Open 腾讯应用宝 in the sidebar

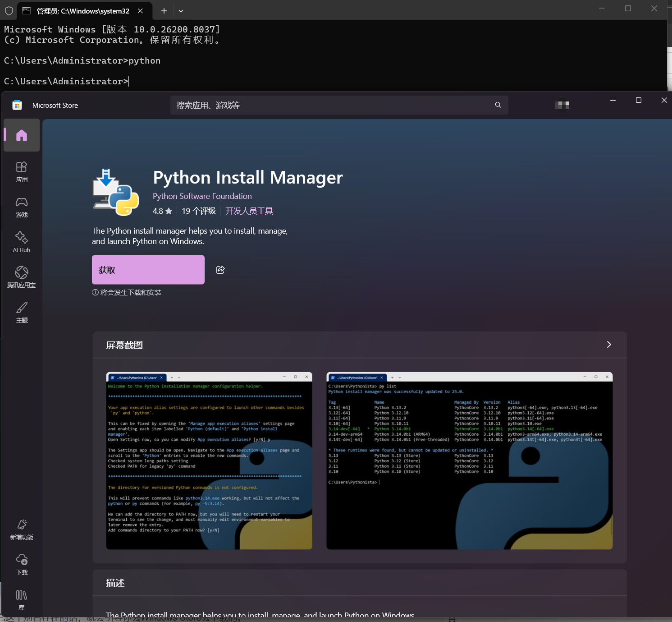(x=22, y=278)
